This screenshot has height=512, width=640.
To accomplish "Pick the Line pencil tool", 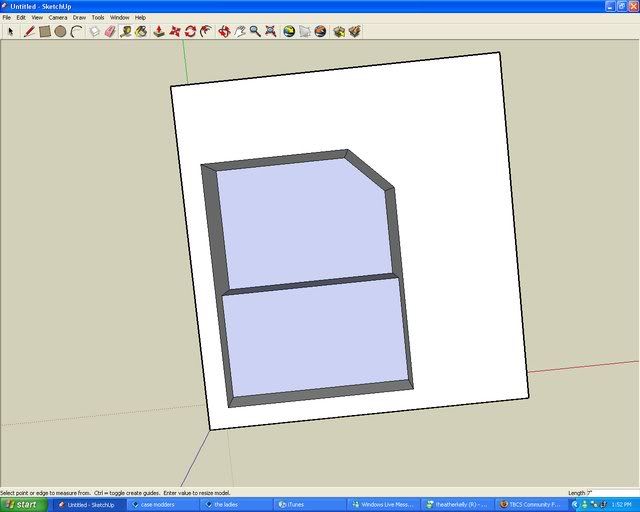I will (x=29, y=31).
